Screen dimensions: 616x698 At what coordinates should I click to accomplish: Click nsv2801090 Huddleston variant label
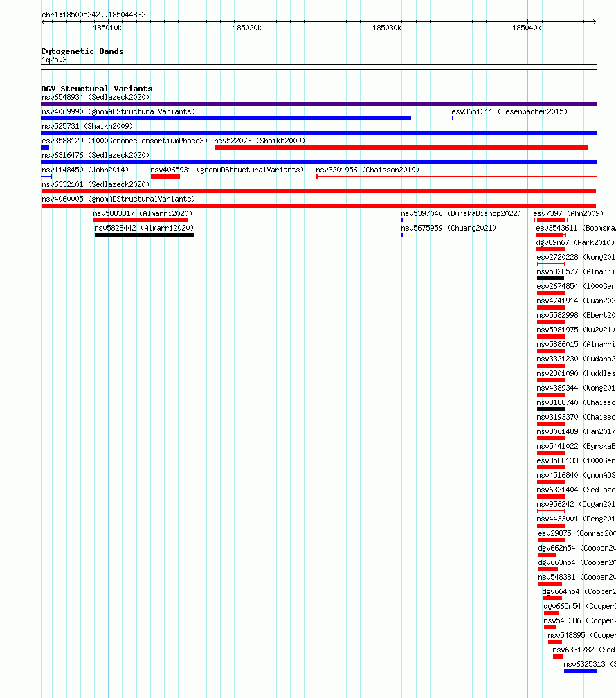coord(577,373)
